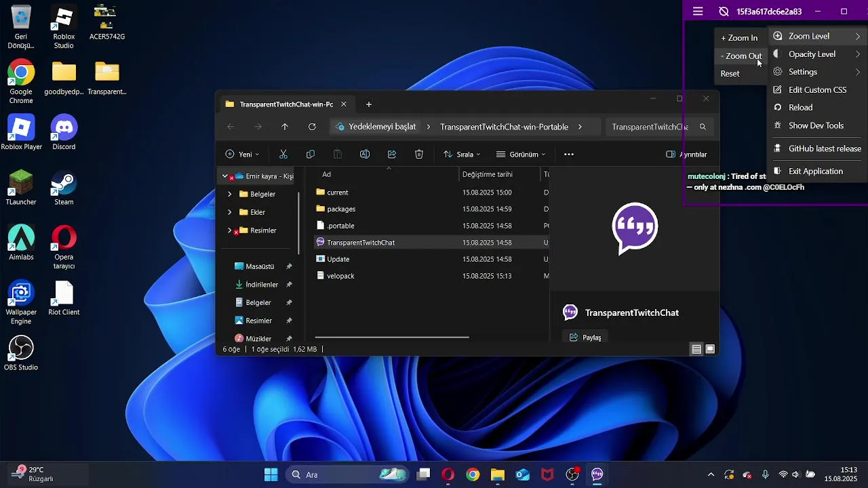Open the Opera icon on the taskbar

click(x=448, y=474)
